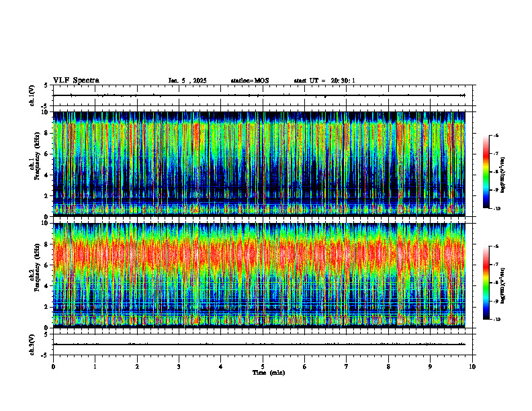Viewport: 532px width, 411px height.
Task: Click the ch.3(V) axis label
Action: [x=32, y=345]
